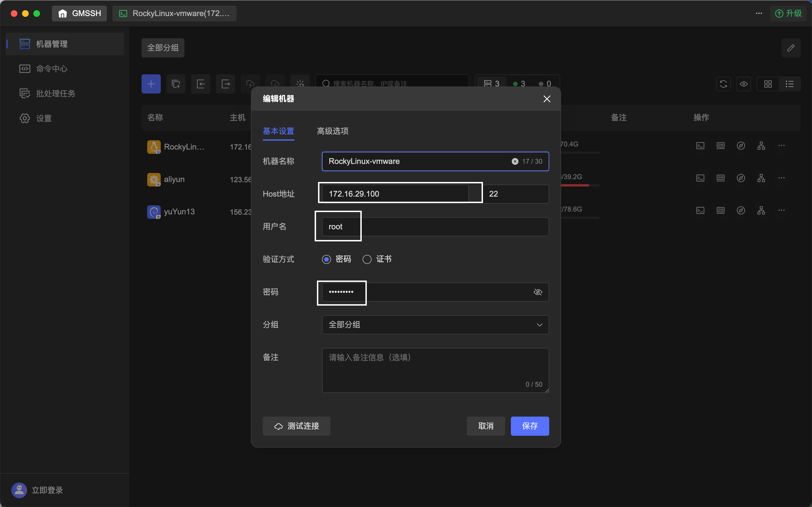Click the add machine plus button
Screen dimensions: 812x507
pyautogui.click(x=151, y=84)
